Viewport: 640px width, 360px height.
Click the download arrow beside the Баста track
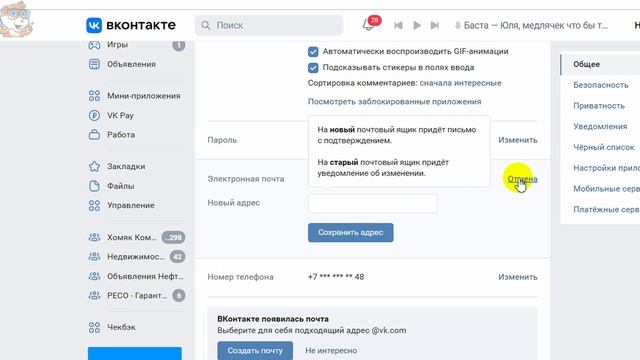(458, 26)
